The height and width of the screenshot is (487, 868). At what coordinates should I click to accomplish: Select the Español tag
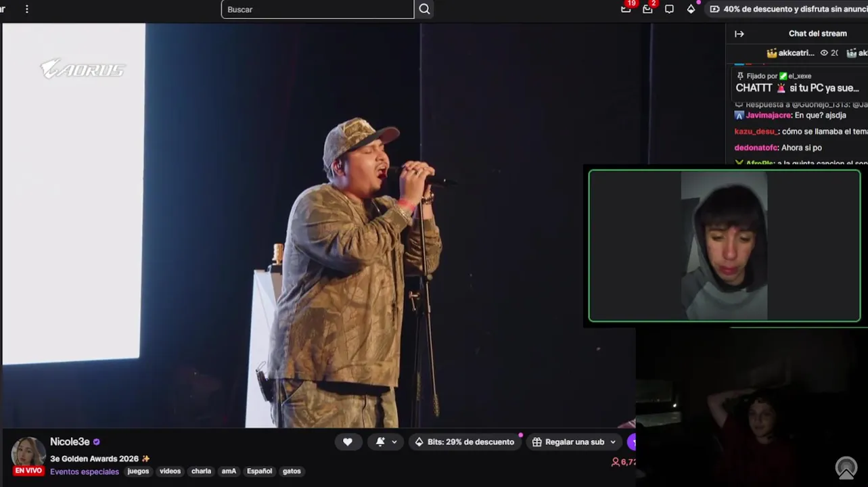(x=259, y=471)
